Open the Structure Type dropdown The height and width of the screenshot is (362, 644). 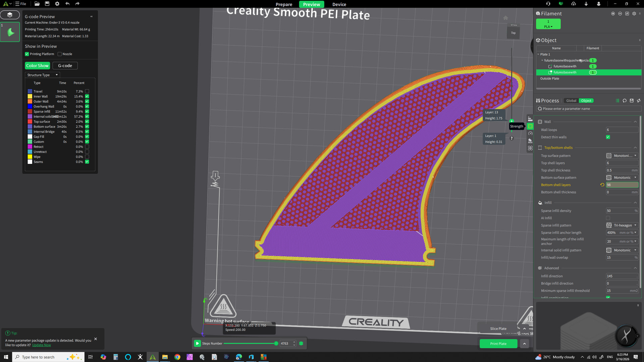[x=42, y=75]
